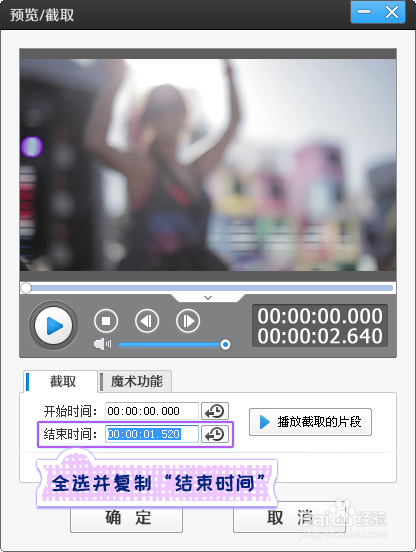
Task: Stop the video with the stop button
Action: 106,321
